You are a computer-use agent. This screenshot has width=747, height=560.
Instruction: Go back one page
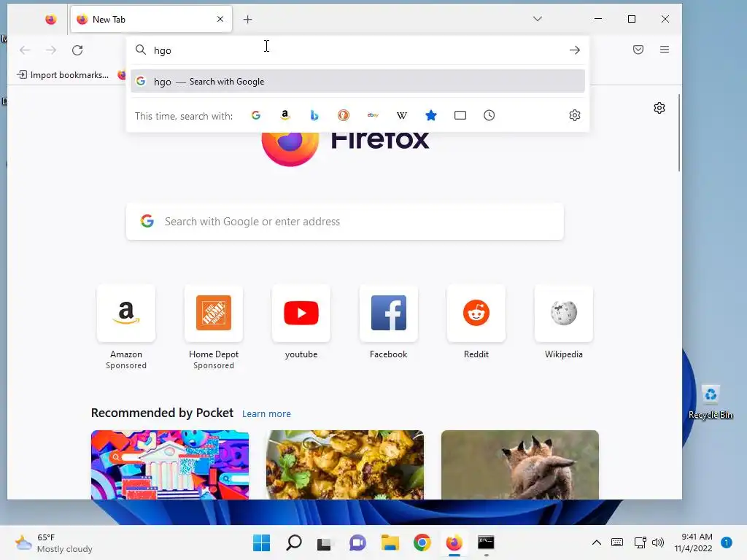click(25, 50)
